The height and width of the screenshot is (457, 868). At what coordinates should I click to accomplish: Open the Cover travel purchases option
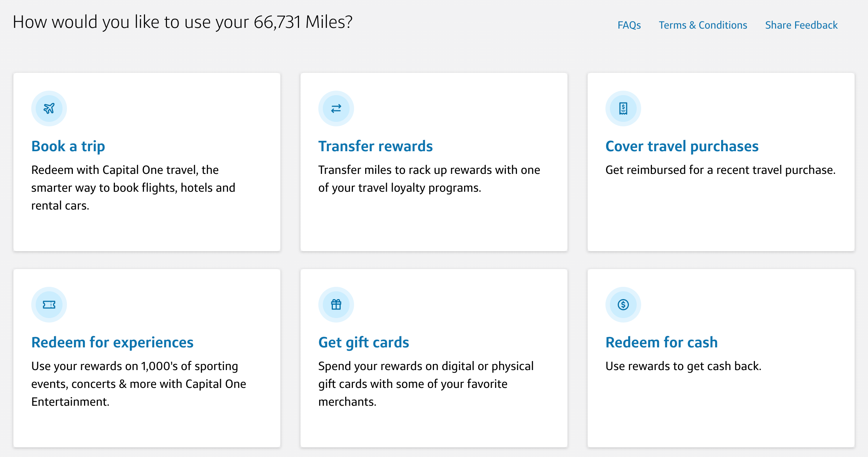point(682,146)
